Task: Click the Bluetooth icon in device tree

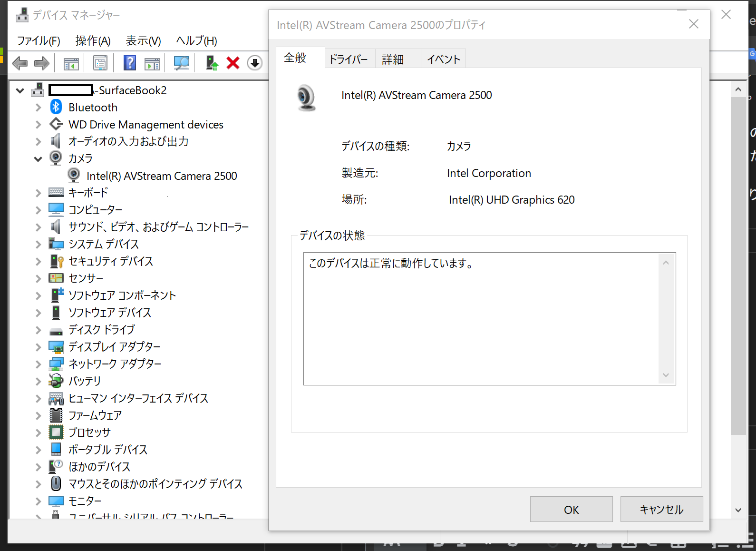Action: click(x=56, y=107)
